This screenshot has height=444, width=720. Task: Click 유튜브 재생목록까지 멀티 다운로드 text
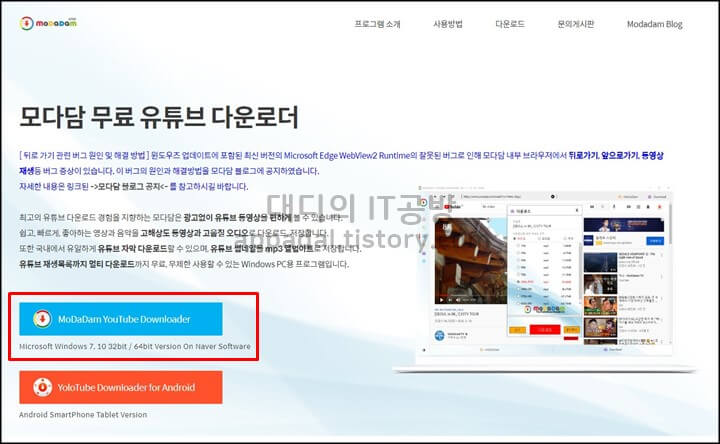[77, 264]
